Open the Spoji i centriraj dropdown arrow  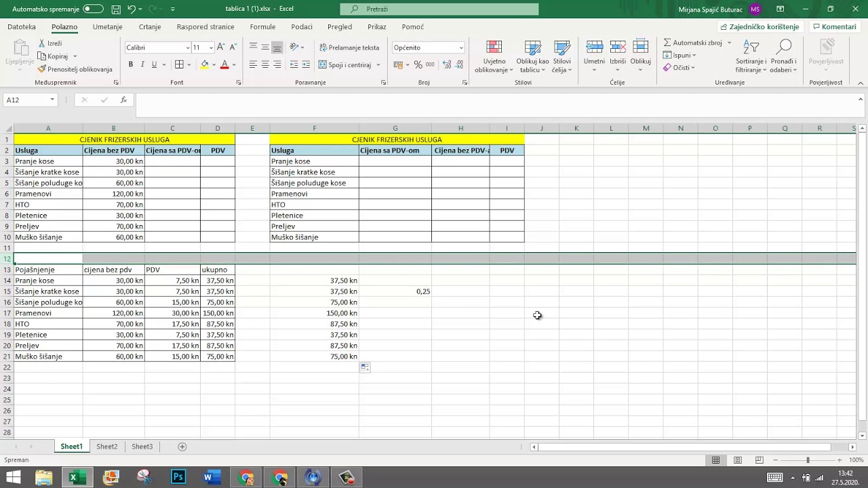point(378,65)
